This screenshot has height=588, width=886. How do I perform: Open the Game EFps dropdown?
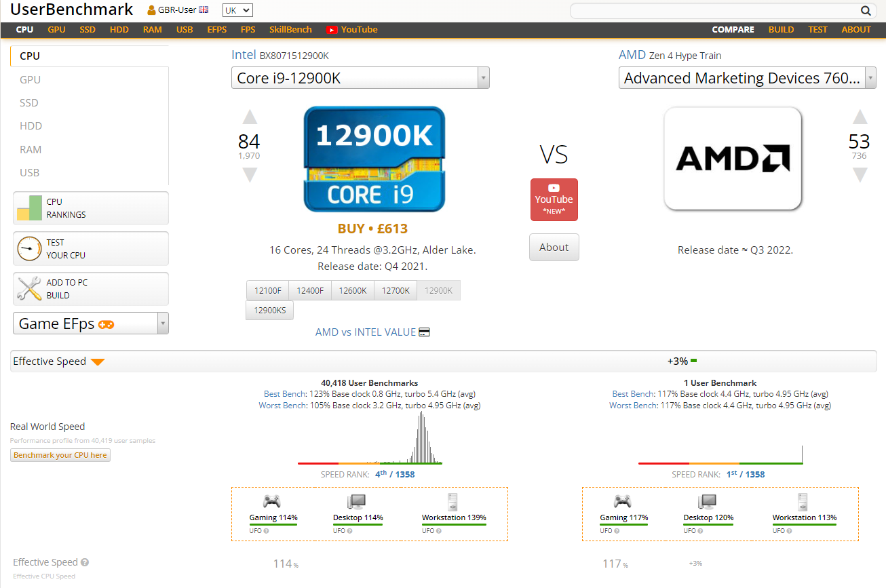coord(91,324)
